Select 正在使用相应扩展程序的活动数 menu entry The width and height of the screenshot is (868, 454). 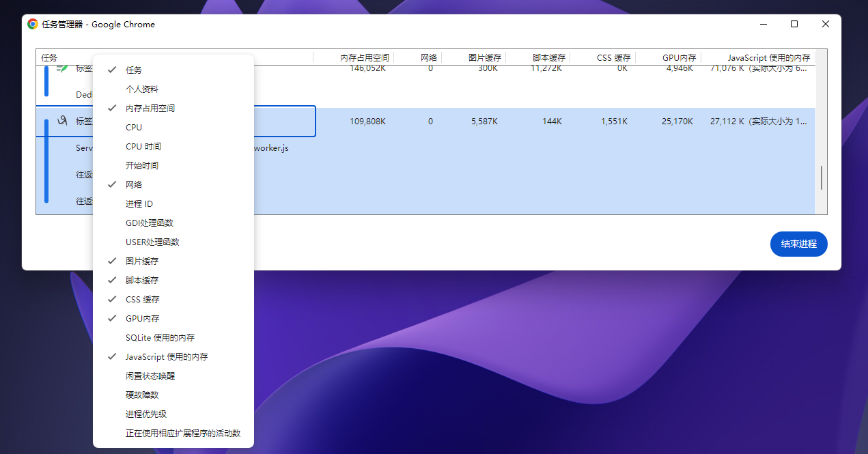pos(173,433)
